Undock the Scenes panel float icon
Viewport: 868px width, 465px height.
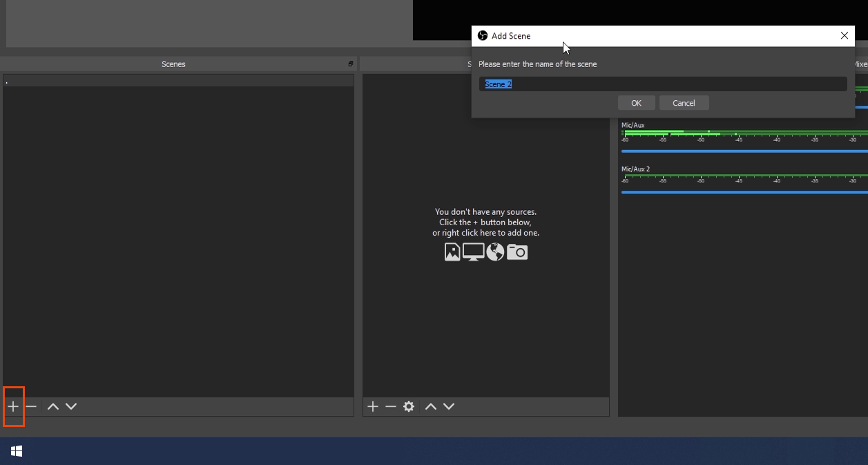351,64
